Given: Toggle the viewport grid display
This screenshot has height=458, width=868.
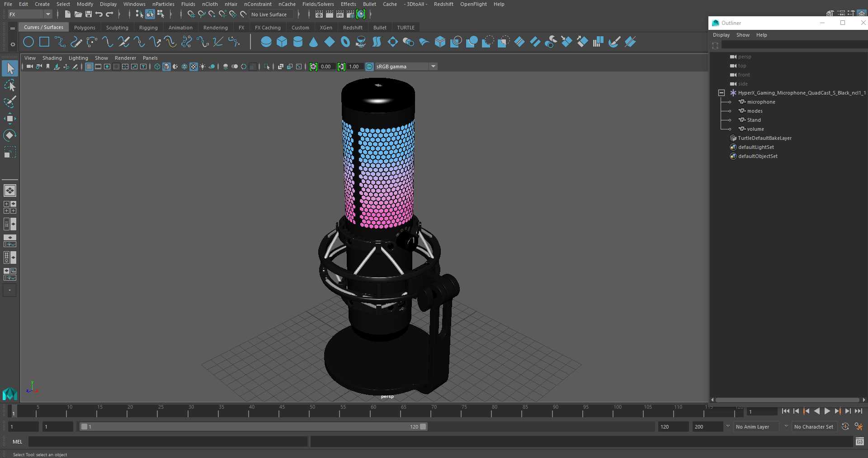Looking at the screenshot, I should (x=89, y=67).
